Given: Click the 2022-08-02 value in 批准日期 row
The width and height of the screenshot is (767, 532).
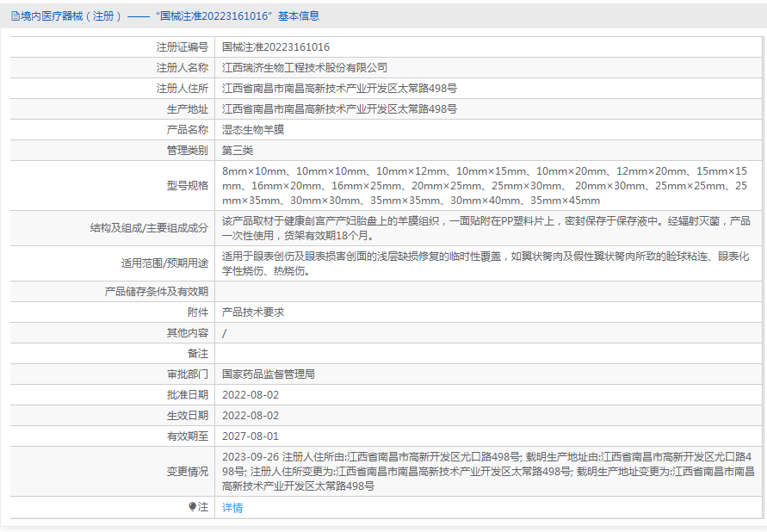Looking at the screenshot, I should click(x=251, y=394).
